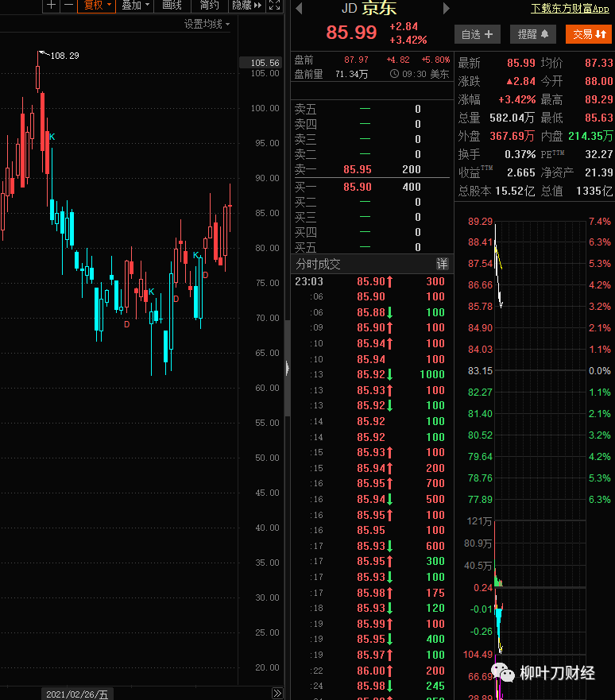Open the 复权 dropdown

pos(97,6)
